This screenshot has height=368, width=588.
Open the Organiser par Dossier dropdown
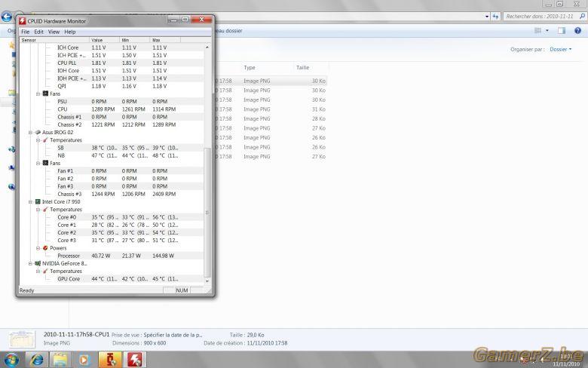561,49
